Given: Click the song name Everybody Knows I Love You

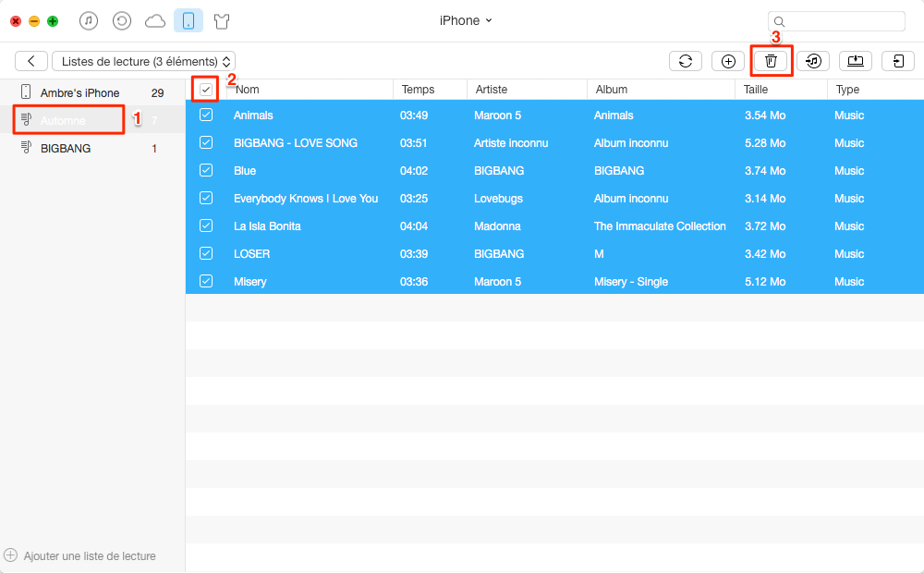Looking at the screenshot, I should coord(306,199).
